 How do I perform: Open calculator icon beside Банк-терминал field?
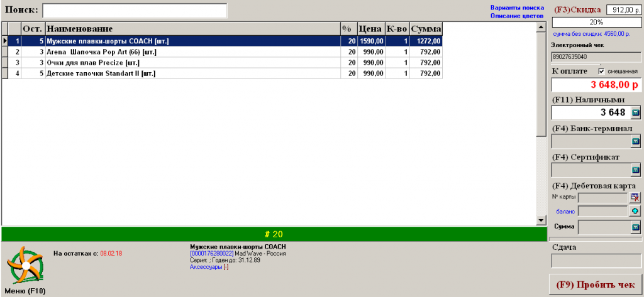635,141
